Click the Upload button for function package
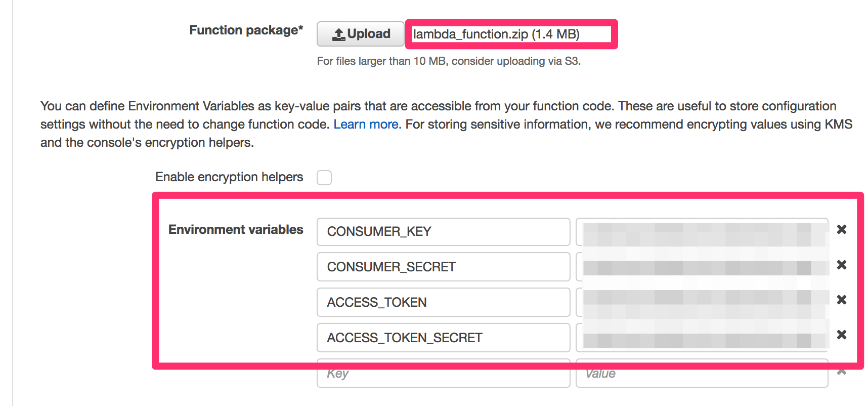 pyautogui.click(x=360, y=33)
